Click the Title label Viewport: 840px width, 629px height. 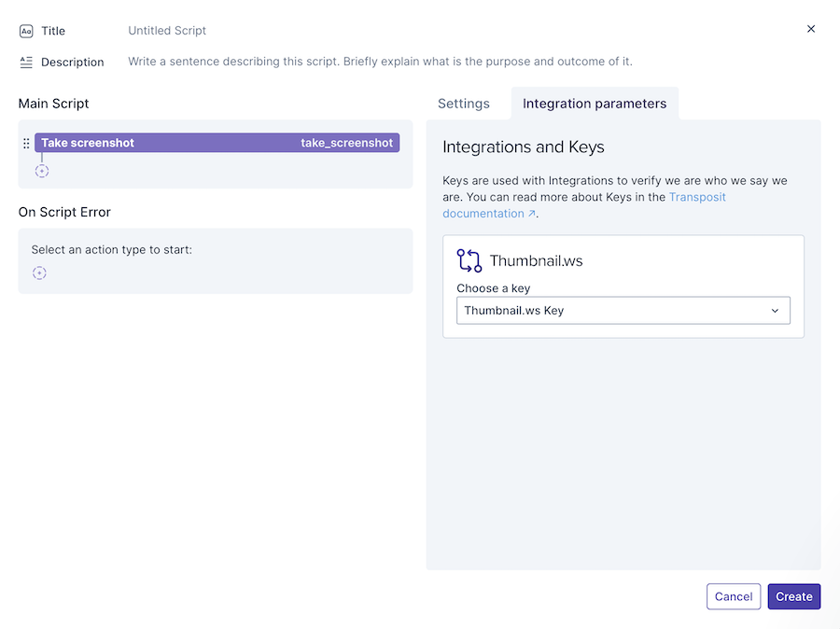53,31
